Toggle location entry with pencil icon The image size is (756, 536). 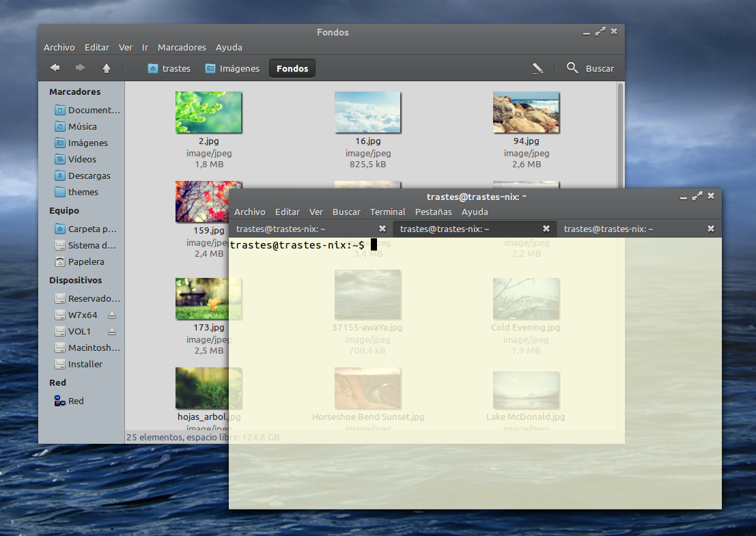click(537, 68)
